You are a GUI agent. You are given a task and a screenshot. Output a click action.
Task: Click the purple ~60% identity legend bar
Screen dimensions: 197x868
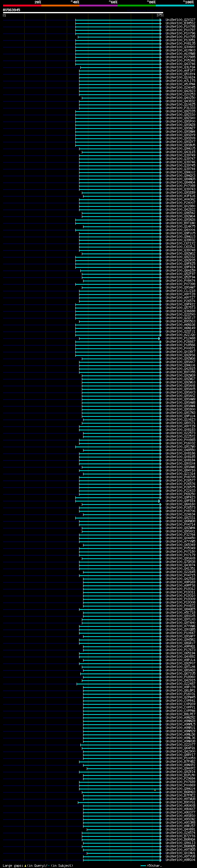coord(99,6)
